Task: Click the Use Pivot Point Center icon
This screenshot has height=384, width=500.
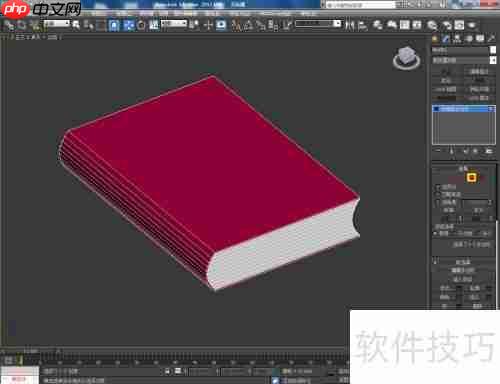Action: 195,25
